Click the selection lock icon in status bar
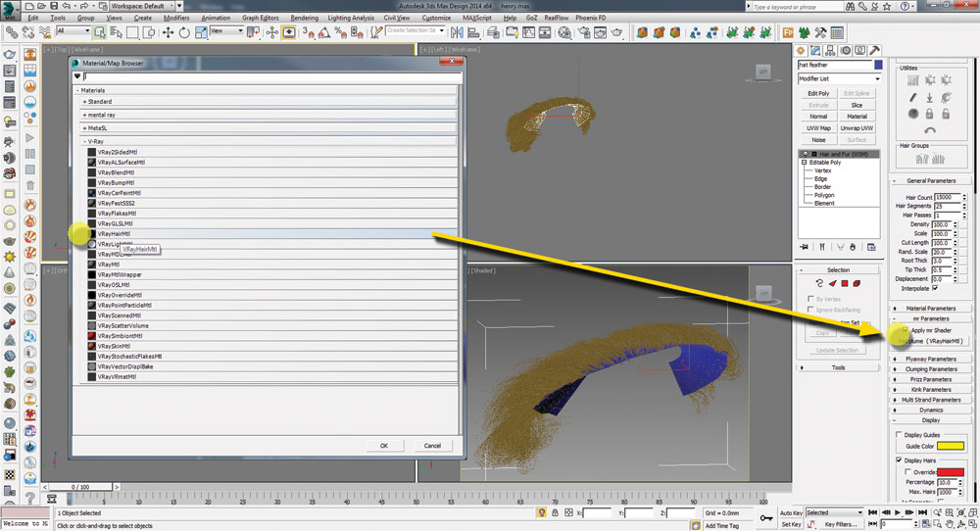This screenshot has height=531, width=980. 555,512
